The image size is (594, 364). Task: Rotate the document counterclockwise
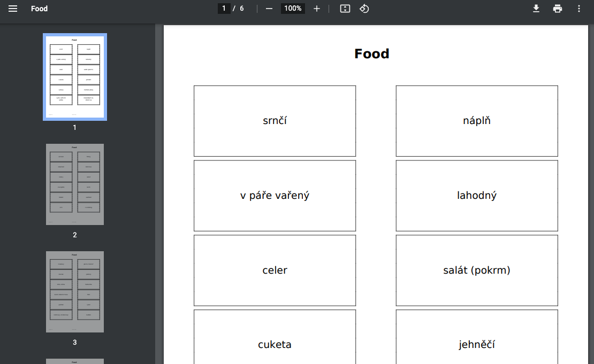point(364,9)
